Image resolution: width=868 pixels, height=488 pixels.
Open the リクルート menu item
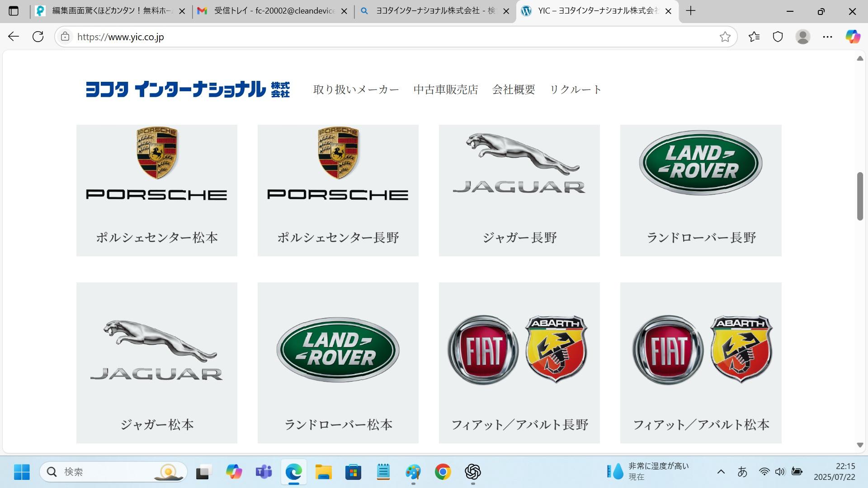(576, 89)
